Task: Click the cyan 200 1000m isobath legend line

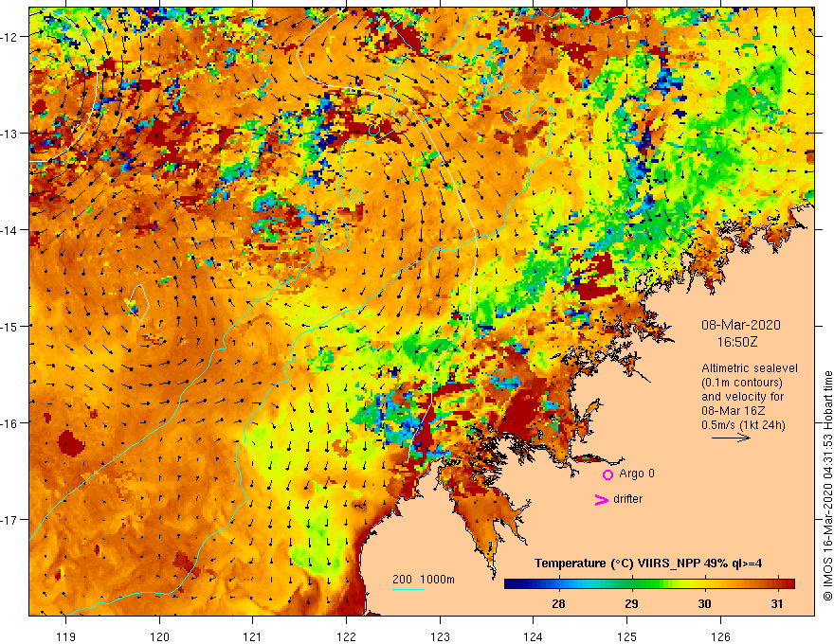Action: 408,589
